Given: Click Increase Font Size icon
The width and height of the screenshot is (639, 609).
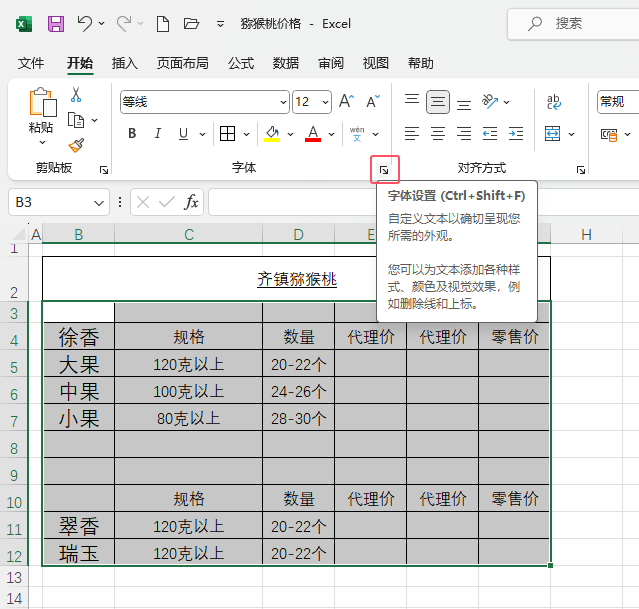Looking at the screenshot, I should (346, 101).
